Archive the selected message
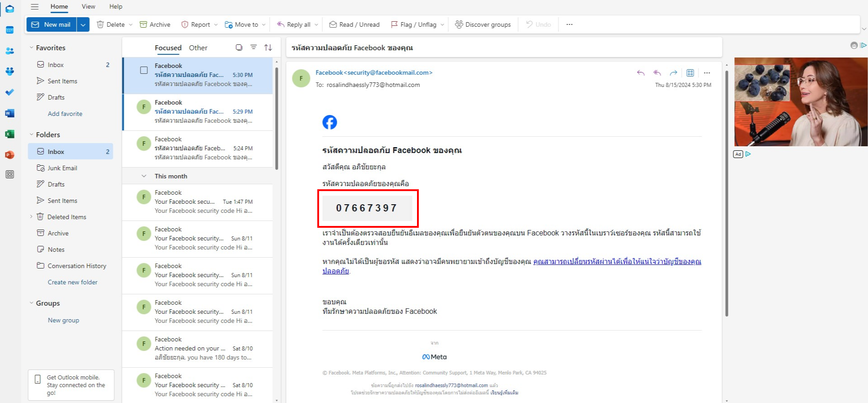 [155, 24]
